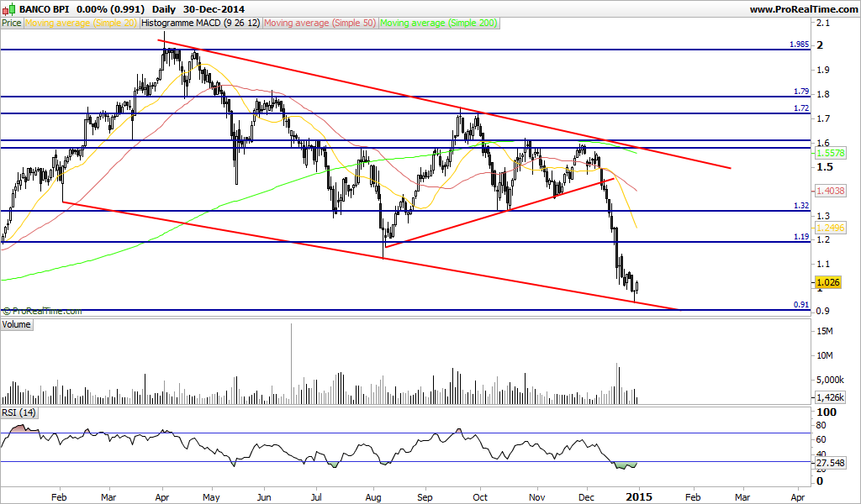Open the www.ProRealTime.com link

pyautogui.click(x=803, y=9)
